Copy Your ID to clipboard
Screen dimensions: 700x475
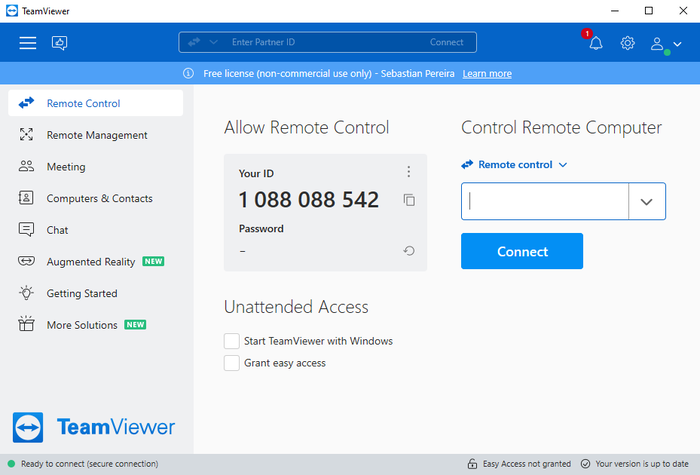coord(409,200)
